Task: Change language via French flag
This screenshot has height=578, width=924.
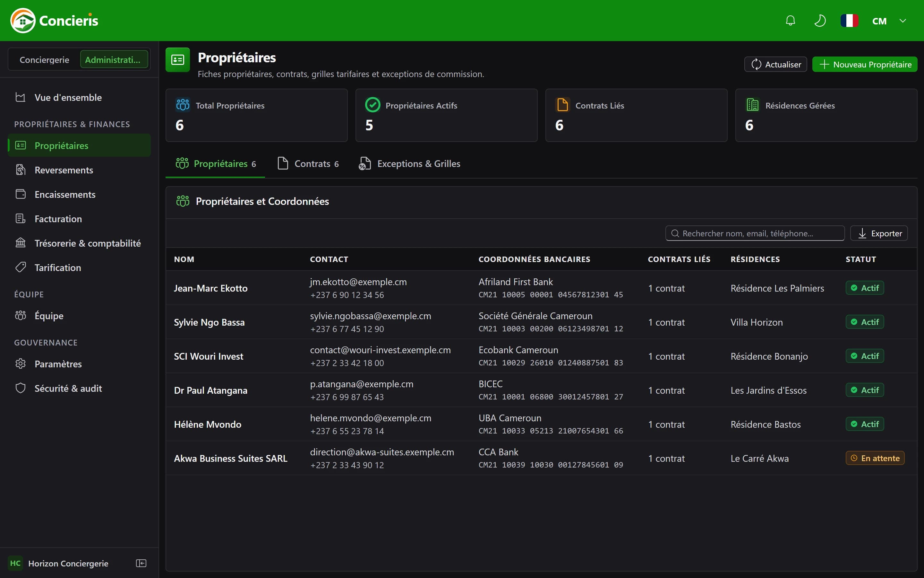Action: 849,21
